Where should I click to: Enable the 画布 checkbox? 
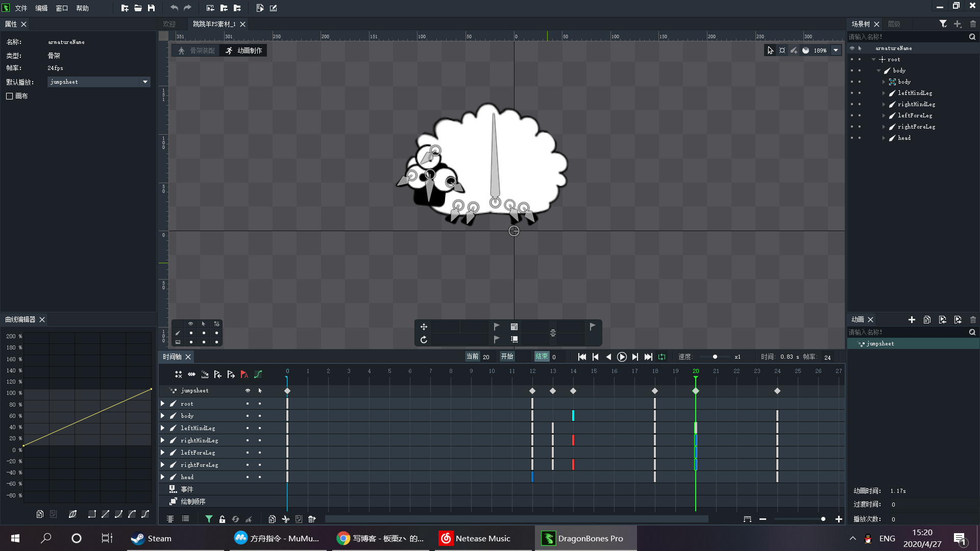(10, 96)
